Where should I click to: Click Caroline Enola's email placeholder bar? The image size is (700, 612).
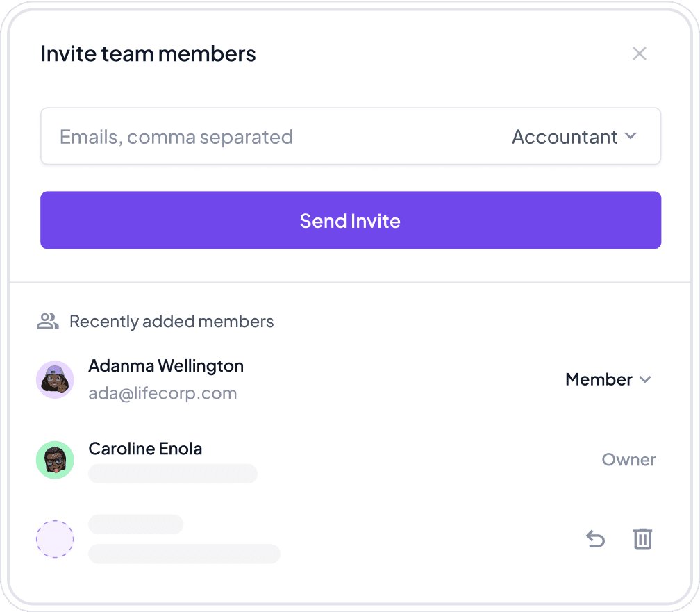click(x=173, y=474)
